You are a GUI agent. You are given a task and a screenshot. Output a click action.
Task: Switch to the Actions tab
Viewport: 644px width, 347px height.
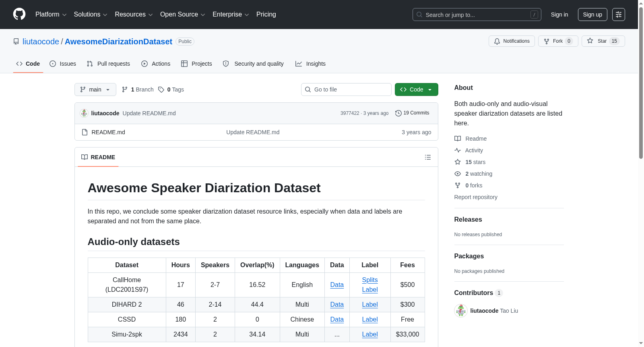156,64
